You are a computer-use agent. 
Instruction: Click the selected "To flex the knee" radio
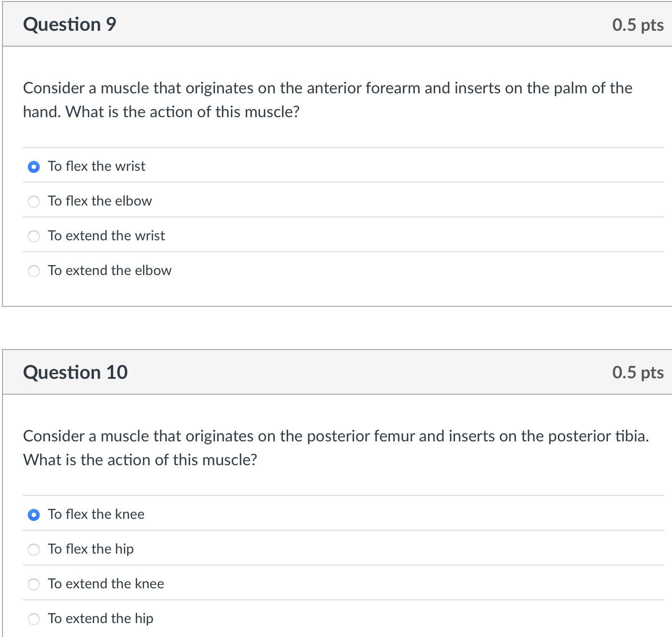point(33,515)
